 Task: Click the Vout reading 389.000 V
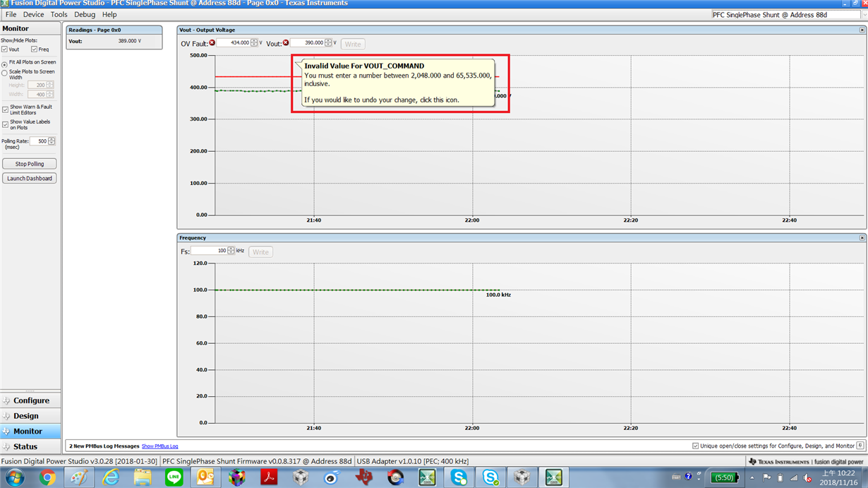pyautogui.click(x=130, y=41)
